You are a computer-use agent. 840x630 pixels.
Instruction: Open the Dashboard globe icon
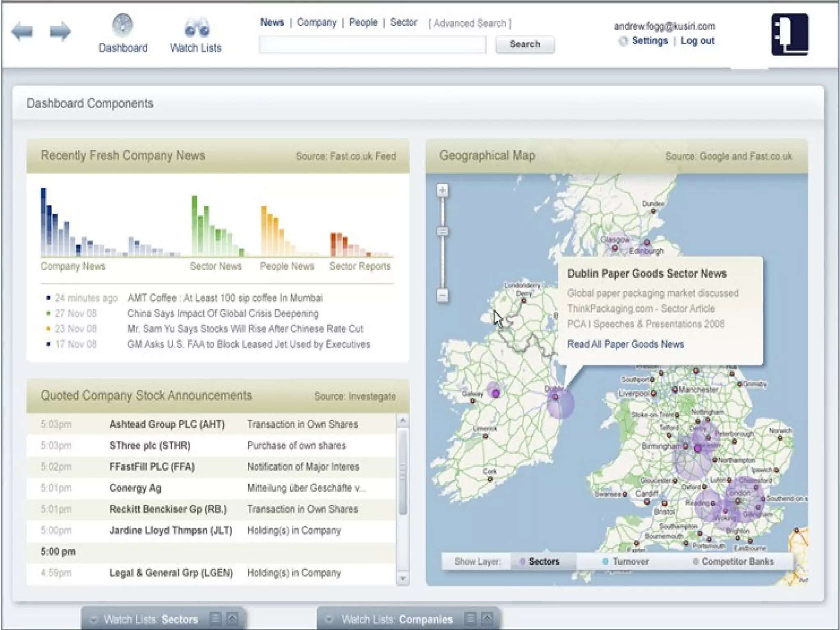[123, 25]
